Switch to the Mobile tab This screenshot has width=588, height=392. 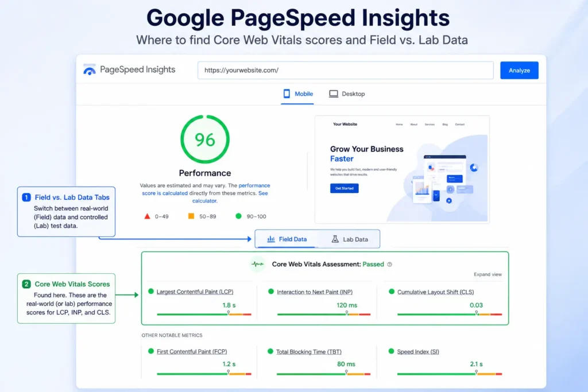(x=298, y=94)
